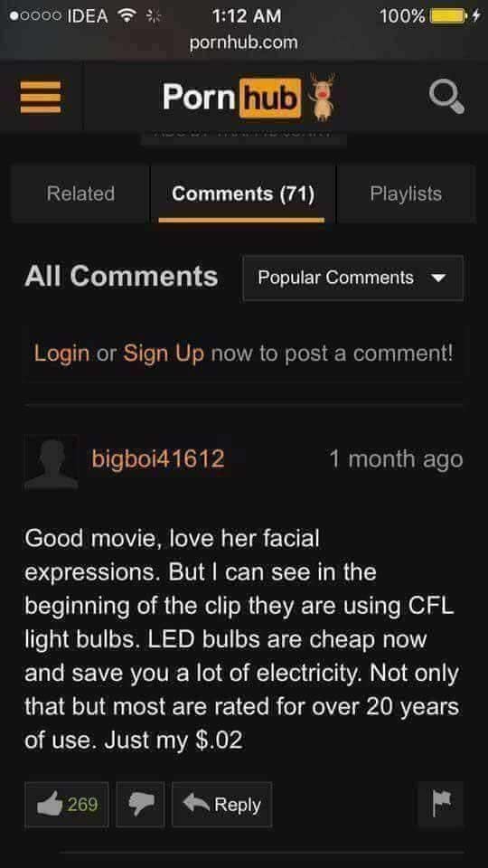Tap the browser address bar URL
The image size is (488, 868).
point(243,42)
